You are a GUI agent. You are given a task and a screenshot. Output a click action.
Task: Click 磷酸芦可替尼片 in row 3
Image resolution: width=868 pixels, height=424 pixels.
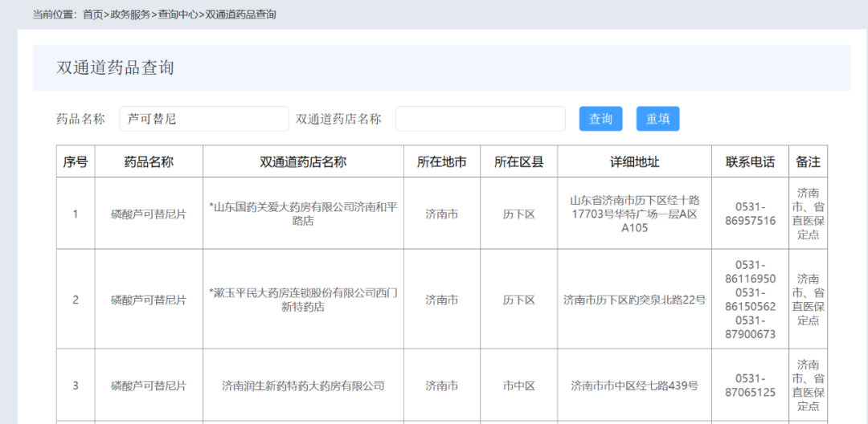coord(149,386)
